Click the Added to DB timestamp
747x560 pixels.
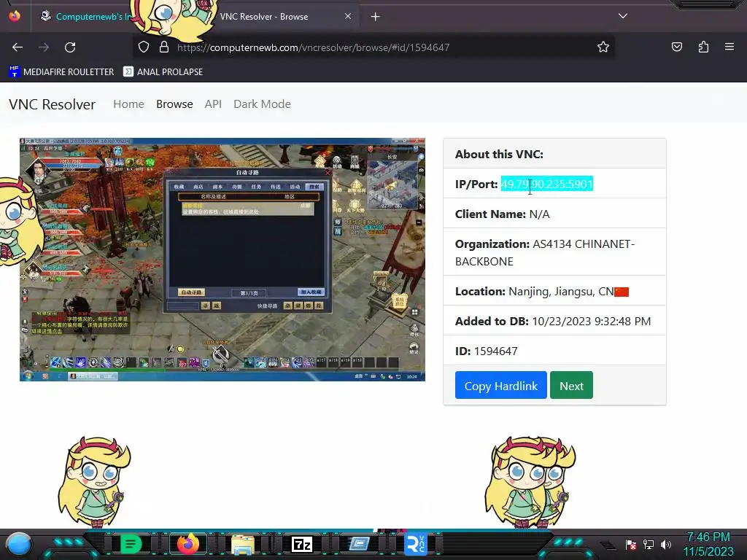pos(591,322)
